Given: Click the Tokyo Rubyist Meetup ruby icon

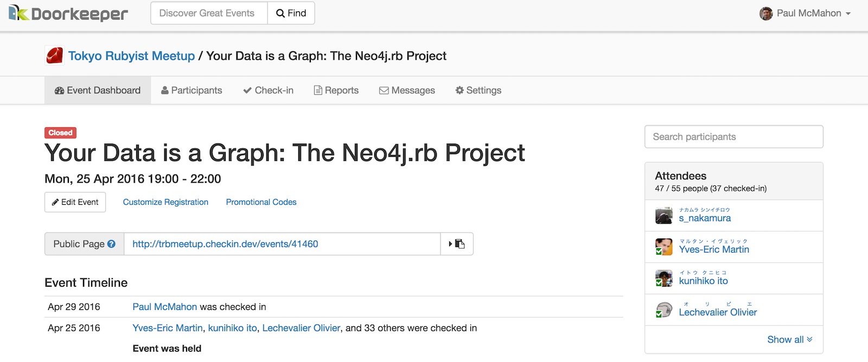Looking at the screenshot, I should click(x=54, y=55).
